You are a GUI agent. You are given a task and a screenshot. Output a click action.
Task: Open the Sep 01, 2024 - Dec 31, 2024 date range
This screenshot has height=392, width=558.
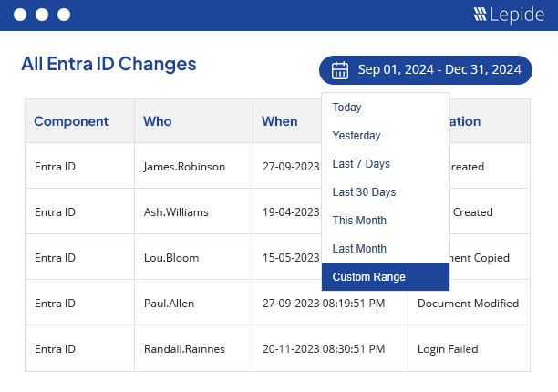point(426,70)
